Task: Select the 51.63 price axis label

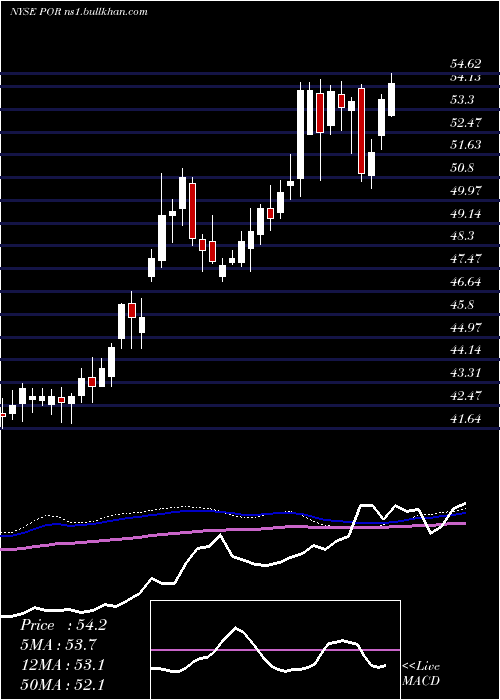Action: 466,144
